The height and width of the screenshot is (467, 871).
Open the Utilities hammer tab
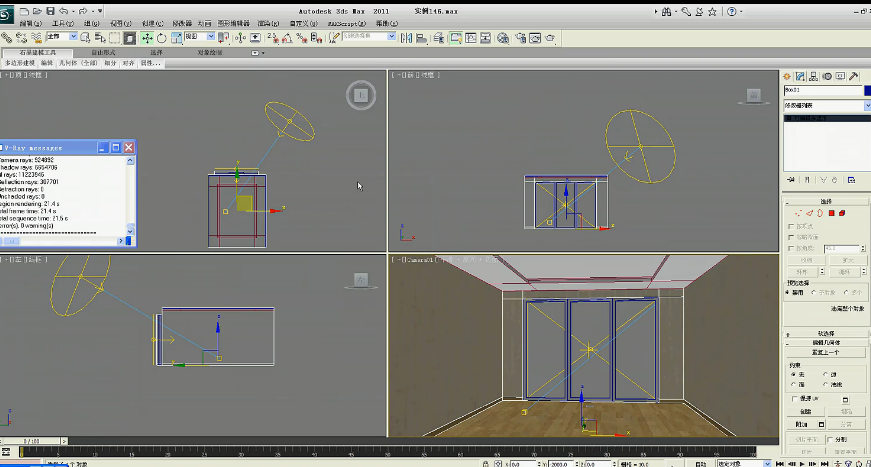[x=853, y=76]
